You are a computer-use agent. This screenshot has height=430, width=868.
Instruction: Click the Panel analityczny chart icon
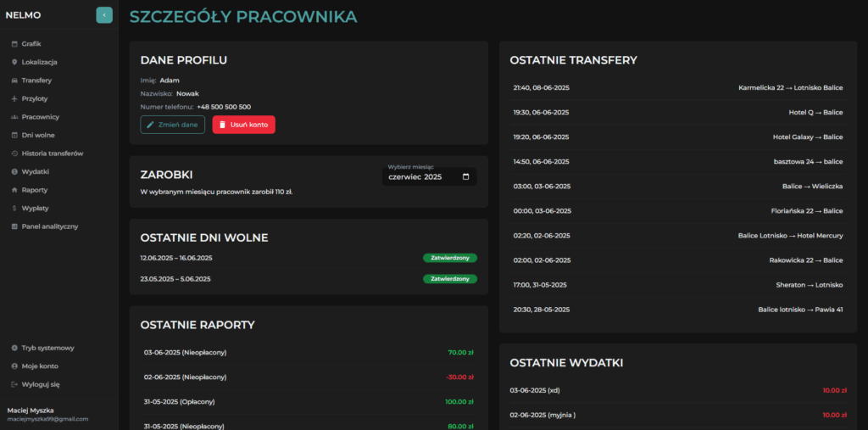[x=14, y=226]
